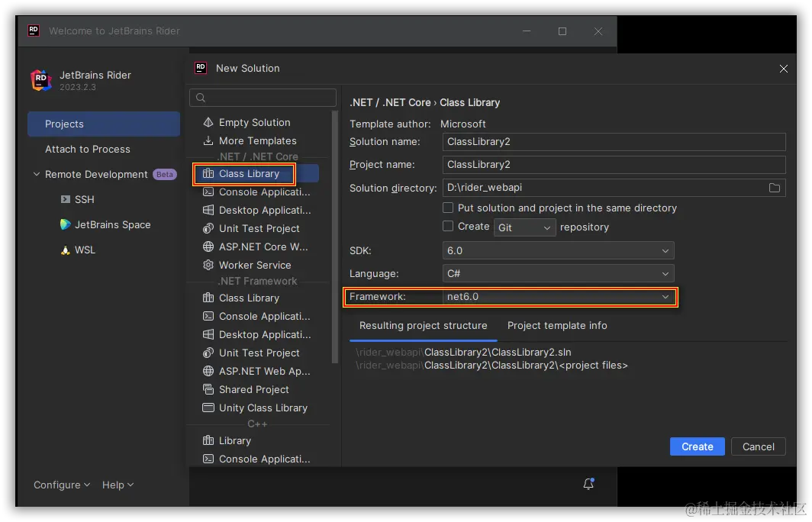812x522 pixels.
Task: Click .NET Framework Console Application icon
Action: 208,316
